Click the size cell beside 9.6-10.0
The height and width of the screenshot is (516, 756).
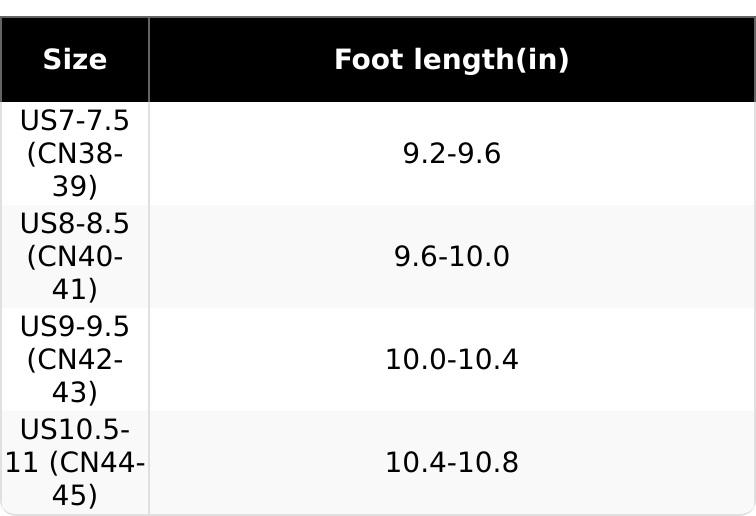pos(75,257)
